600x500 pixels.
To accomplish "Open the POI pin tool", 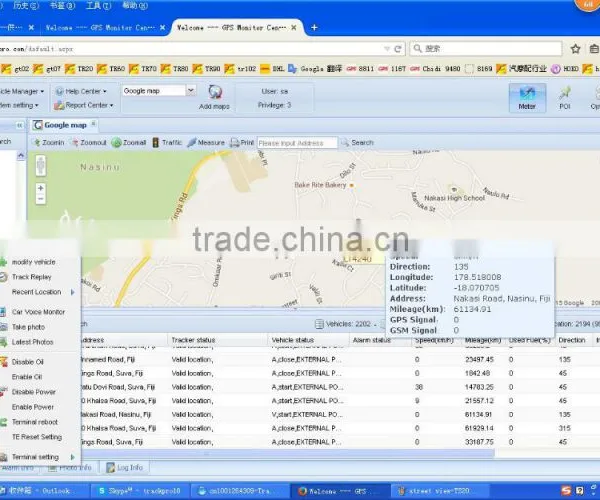I will 565,98.
